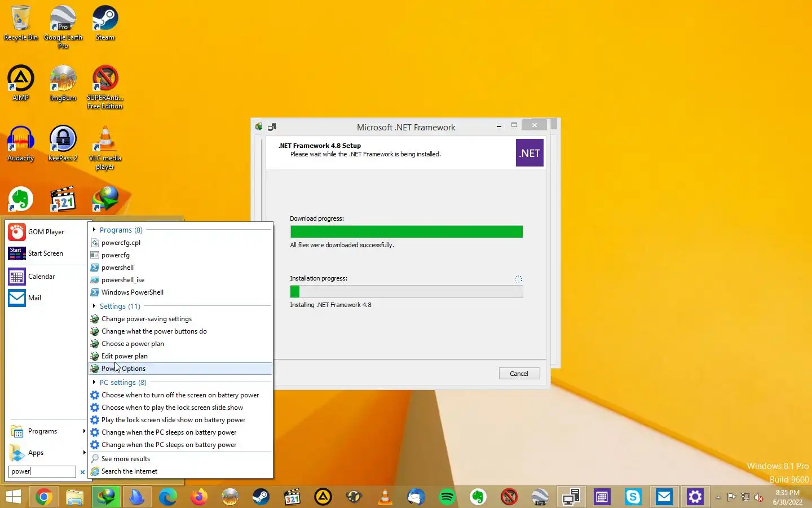Open the highlighted Power Options result
The image size is (812, 508).
coord(180,369)
